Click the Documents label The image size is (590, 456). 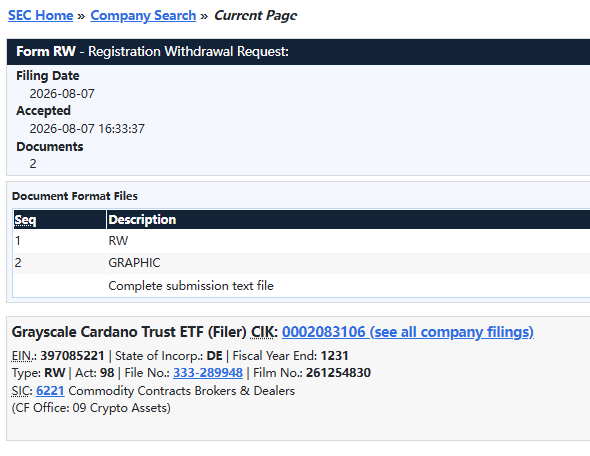coord(50,147)
